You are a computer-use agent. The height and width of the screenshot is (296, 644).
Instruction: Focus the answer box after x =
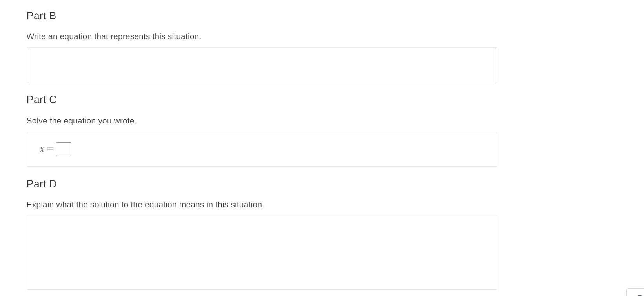pos(64,149)
